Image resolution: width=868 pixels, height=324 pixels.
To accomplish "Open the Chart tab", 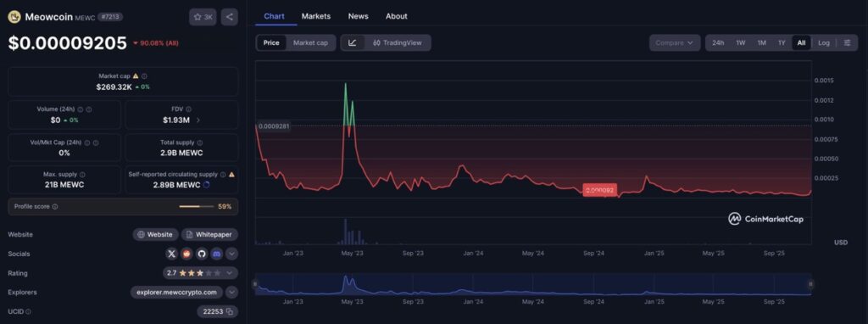I will click(274, 16).
